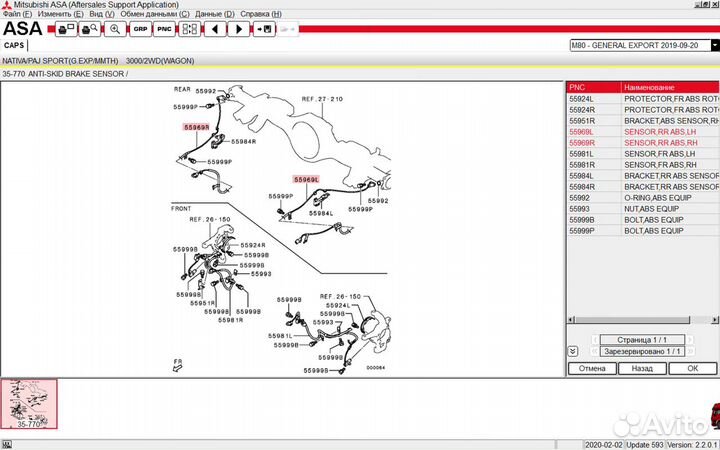Click the layout grid toolbar icon
Image resolution: width=720 pixels, height=450 pixels.
pos(189,30)
